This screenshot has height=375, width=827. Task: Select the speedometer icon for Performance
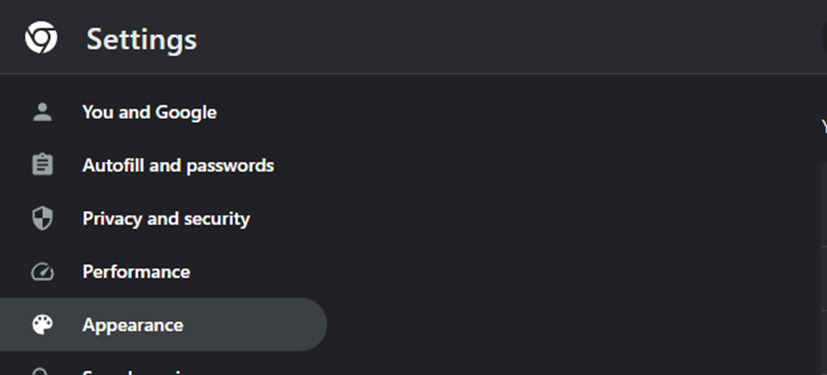tap(42, 272)
